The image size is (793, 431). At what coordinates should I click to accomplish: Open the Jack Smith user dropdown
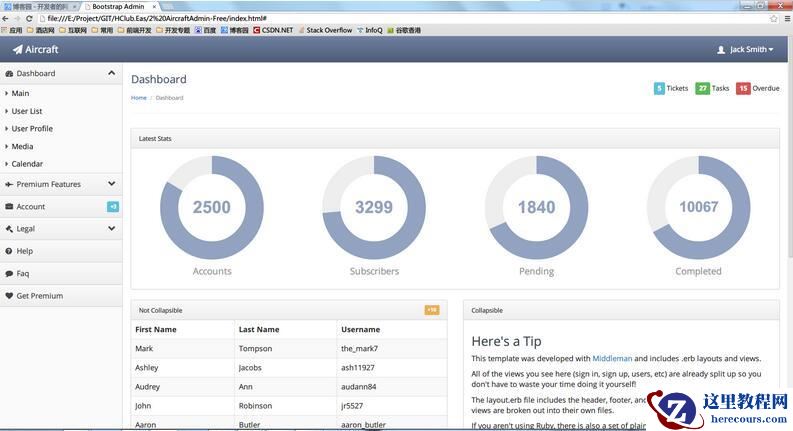pos(745,50)
